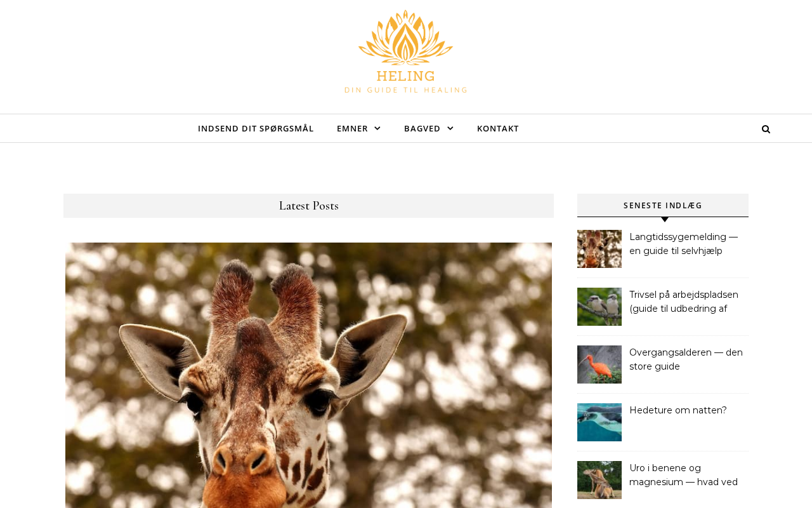Open the Emner menu

[352, 128]
